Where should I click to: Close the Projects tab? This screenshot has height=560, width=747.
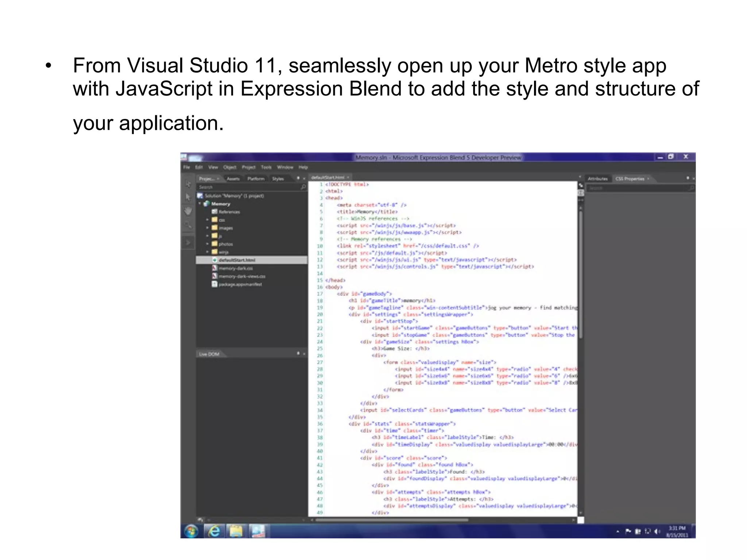pyautogui.click(x=218, y=179)
